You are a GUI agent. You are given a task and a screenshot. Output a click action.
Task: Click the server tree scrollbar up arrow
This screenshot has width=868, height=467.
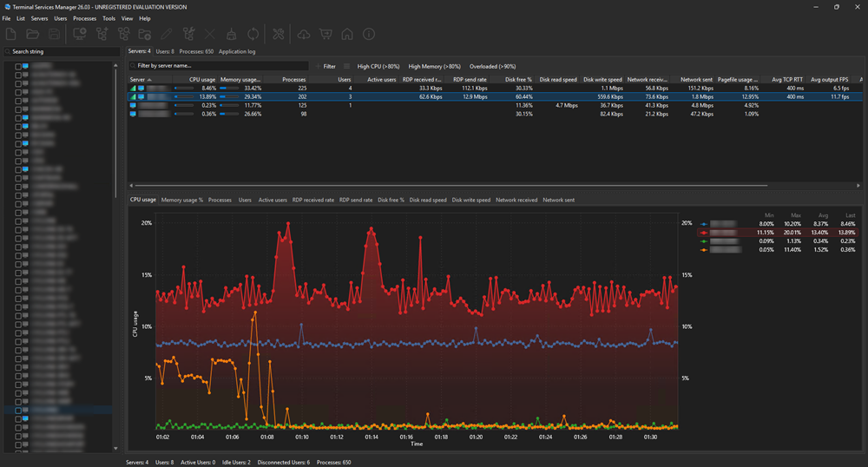115,65
